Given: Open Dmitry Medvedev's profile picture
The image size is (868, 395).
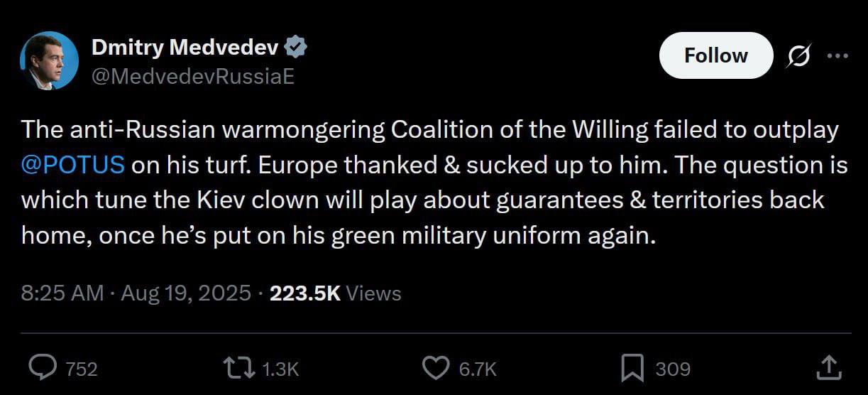Looking at the screenshot, I should pos(49,60).
